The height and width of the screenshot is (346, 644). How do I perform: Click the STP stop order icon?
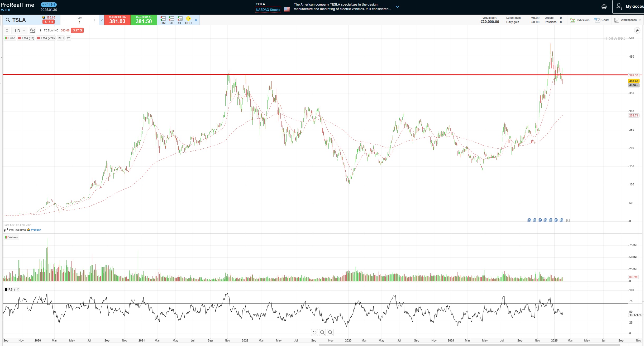click(171, 20)
